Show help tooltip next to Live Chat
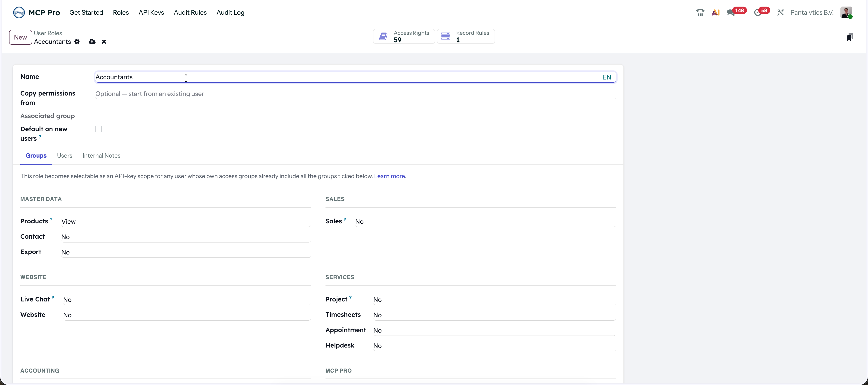Screen dimensions: 868x385 (x=53, y=298)
